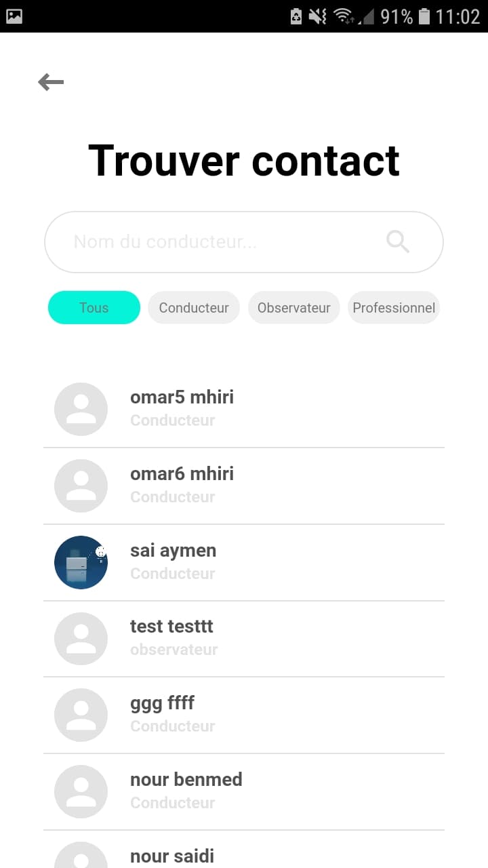Tap omar6 mhiri's profile avatar
The image size is (488, 868).
pyautogui.click(x=81, y=486)
